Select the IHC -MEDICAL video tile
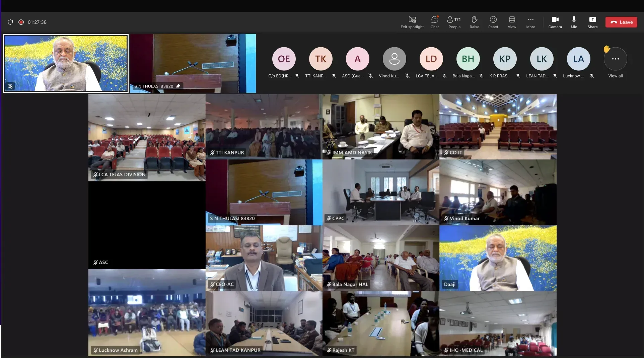 pos(498,324)
